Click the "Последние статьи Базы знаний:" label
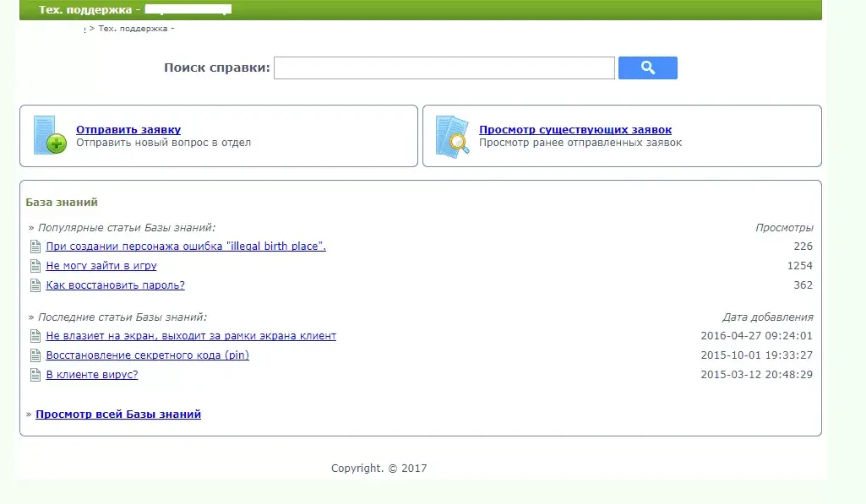The image size is (866, 504). pyautogui.click(x=122, y=317)
